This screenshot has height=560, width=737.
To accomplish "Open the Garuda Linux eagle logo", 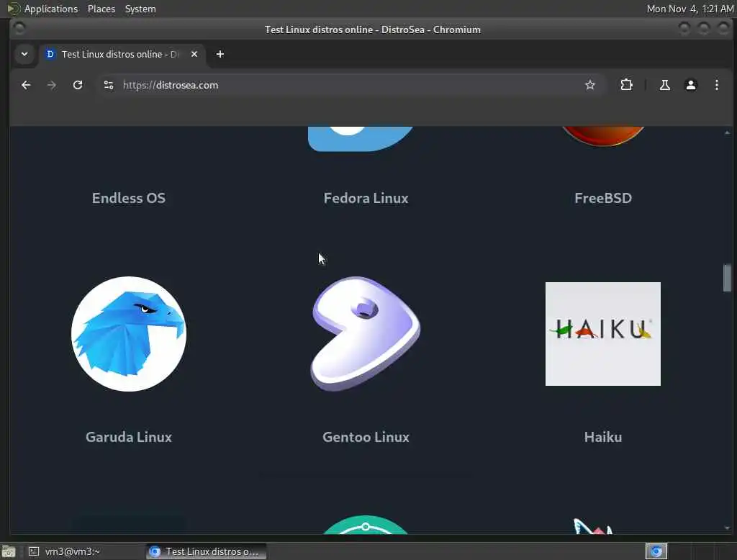I will coord(129,334).
